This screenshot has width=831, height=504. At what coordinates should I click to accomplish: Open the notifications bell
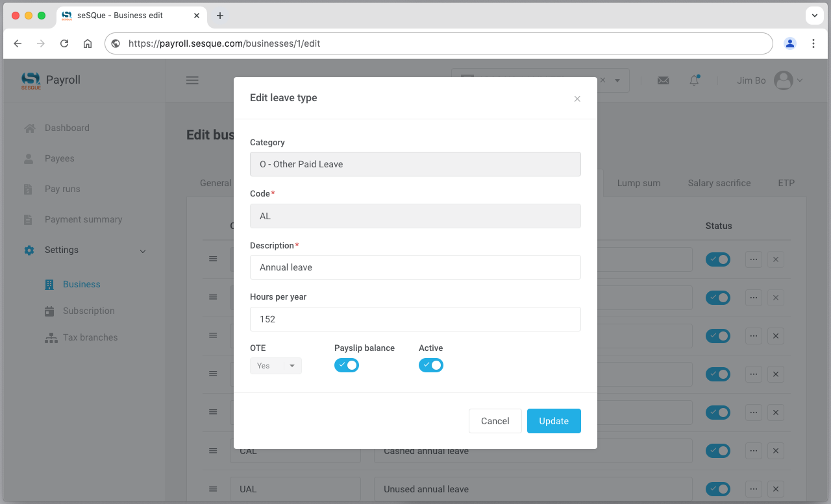[x=694, y=80]
